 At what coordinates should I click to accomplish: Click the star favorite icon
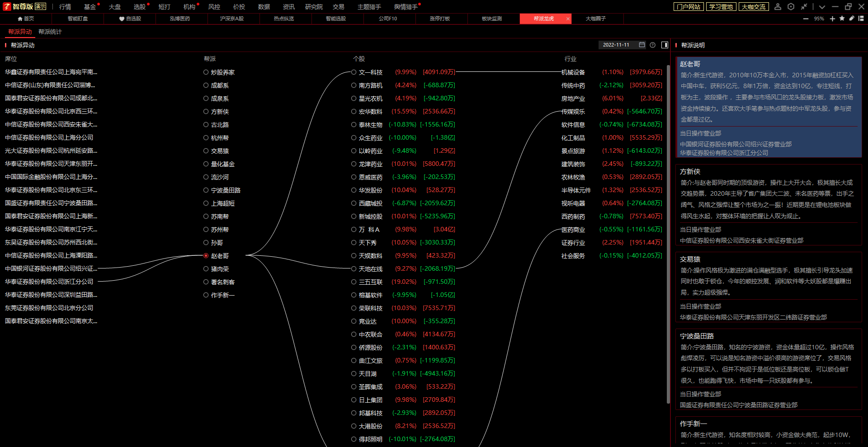[x=842, y=19]
